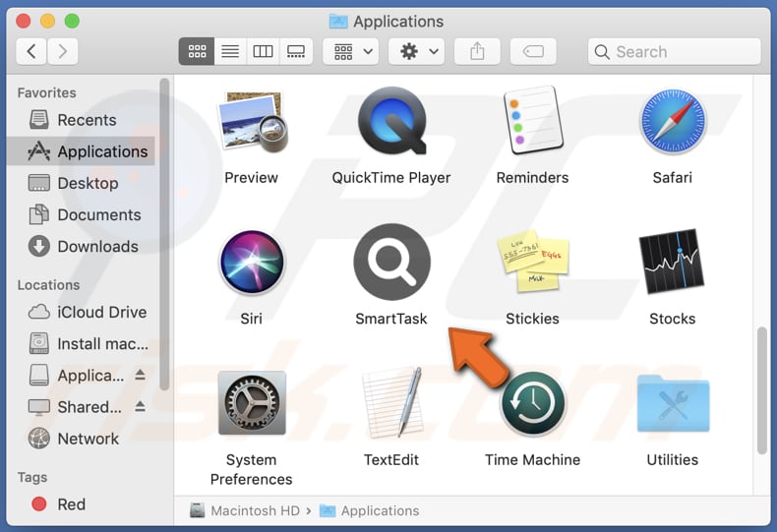The height and width of the screenshot is (532, 777).
Task: Launch the Safari compass icon
Action: pos(673,121)
